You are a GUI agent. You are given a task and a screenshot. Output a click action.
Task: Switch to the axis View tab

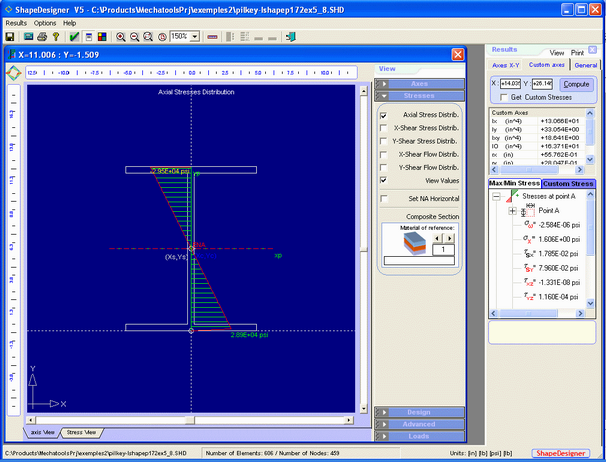point(43,432)
